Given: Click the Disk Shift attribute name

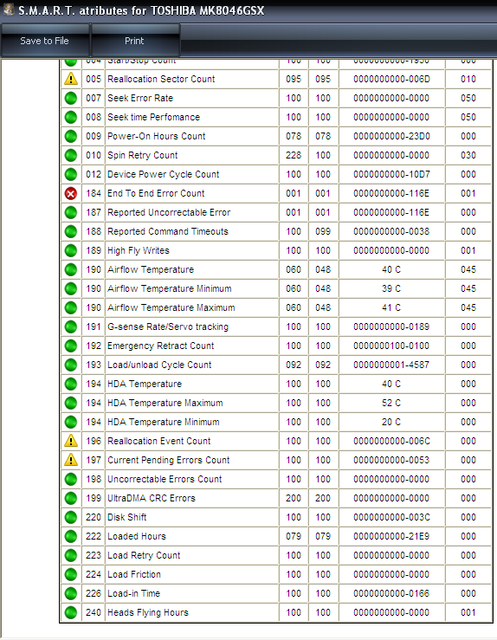Looking at the screenshot, I should click(127, 517).
